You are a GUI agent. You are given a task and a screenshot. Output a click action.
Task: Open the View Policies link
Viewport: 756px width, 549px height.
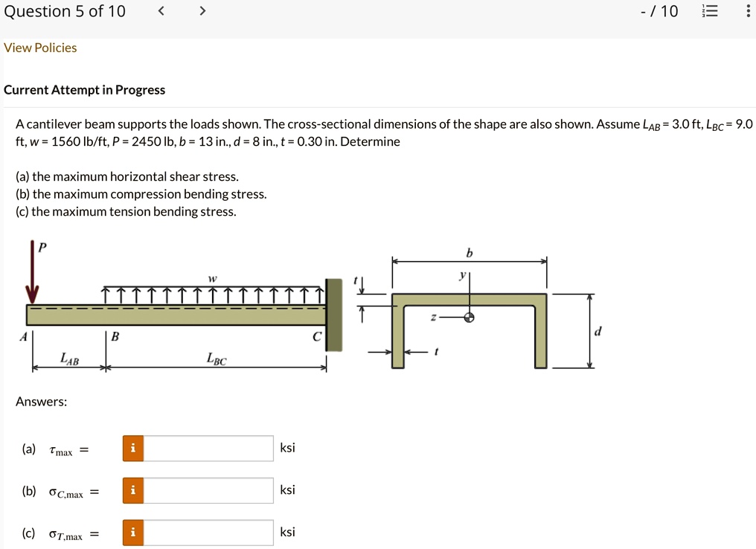(40, 47)
